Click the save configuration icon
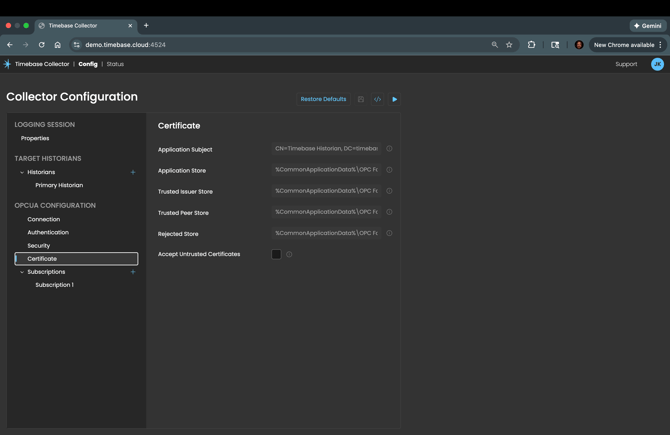670x435 pixels. tap(361, 99)
